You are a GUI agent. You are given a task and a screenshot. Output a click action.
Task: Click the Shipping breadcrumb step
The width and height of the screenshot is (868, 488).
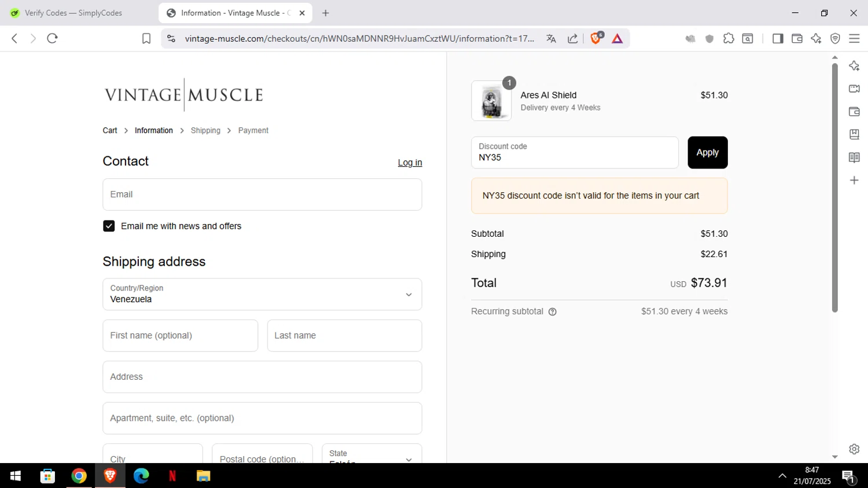click(x=205, y=131)
